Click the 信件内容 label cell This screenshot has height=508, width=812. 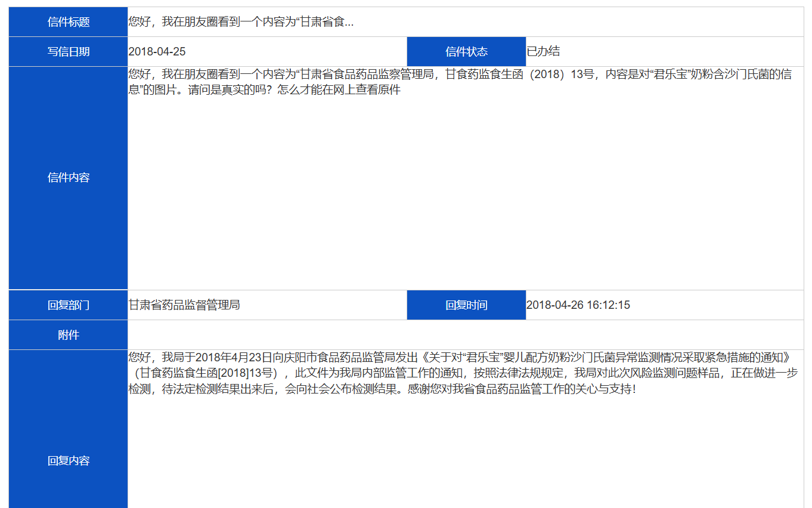(67, 177)
